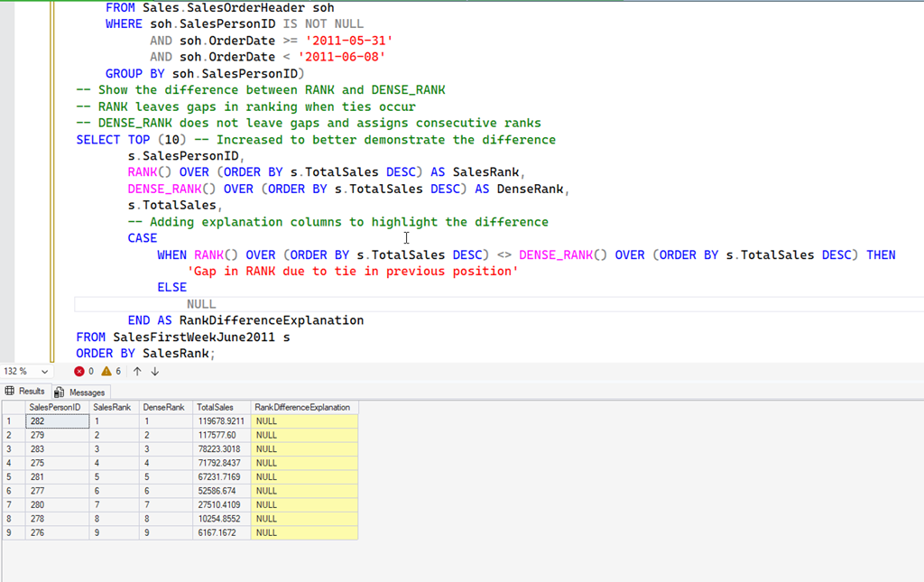Screen dimensions: 924x582
Task: Click the TotalSales cell 119678.9211
Action: [220, 420]
